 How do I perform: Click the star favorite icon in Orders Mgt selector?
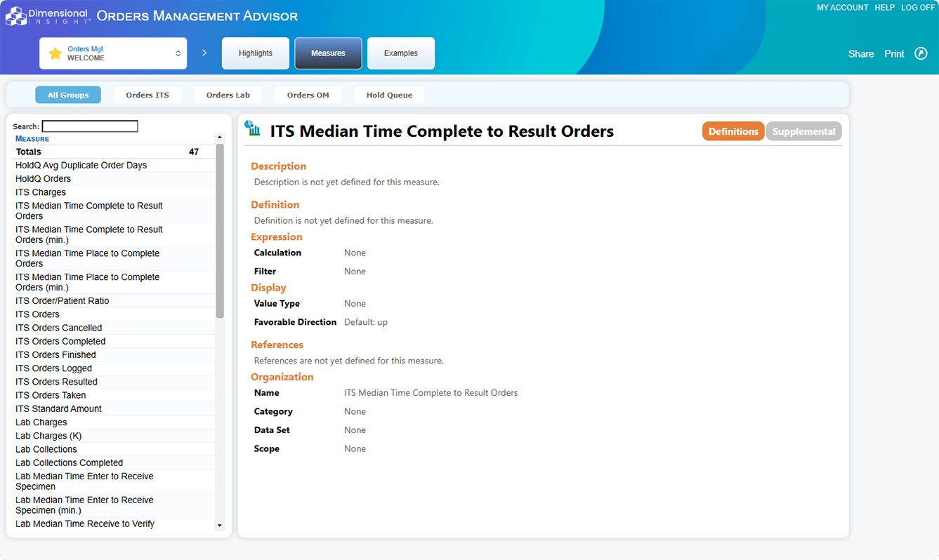pos(55,53)
